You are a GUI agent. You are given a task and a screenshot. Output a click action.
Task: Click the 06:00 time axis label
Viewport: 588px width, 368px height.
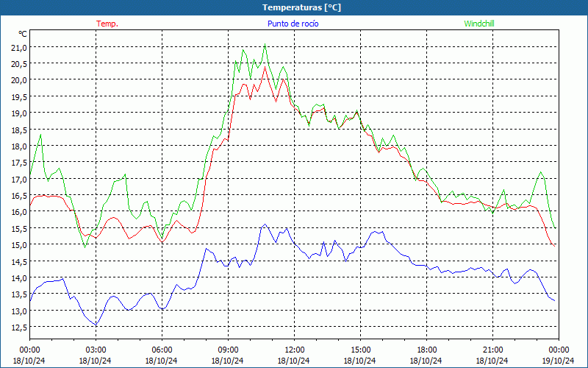coord(162,350)
